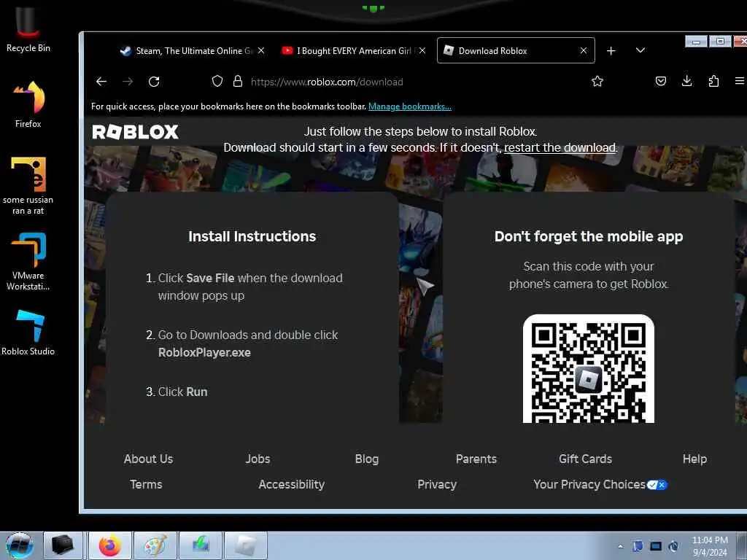Select the VMware Workstation desktop icon
Viewport: 747px width, 560px height.
pyautogui.click(x=28, y=261)
